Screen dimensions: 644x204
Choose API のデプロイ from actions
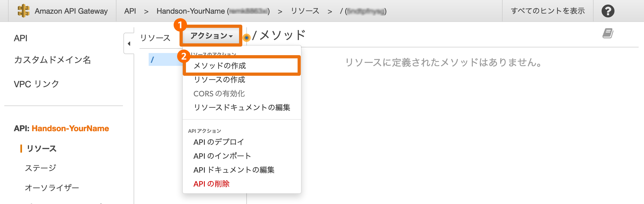click(219, 142)
